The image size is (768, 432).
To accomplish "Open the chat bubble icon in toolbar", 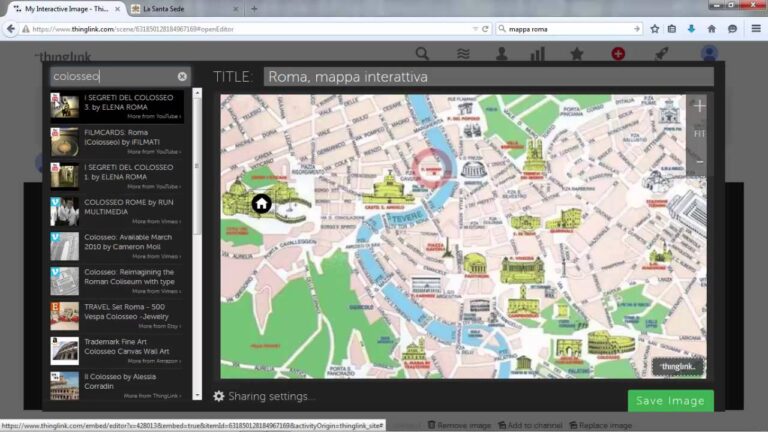I will coord(732,29).
